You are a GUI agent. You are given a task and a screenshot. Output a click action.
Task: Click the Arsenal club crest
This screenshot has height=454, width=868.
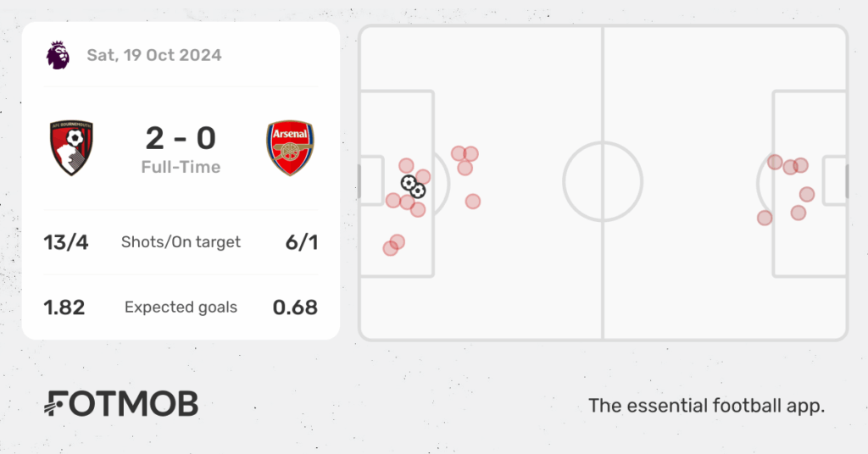[x=290, y=148]
